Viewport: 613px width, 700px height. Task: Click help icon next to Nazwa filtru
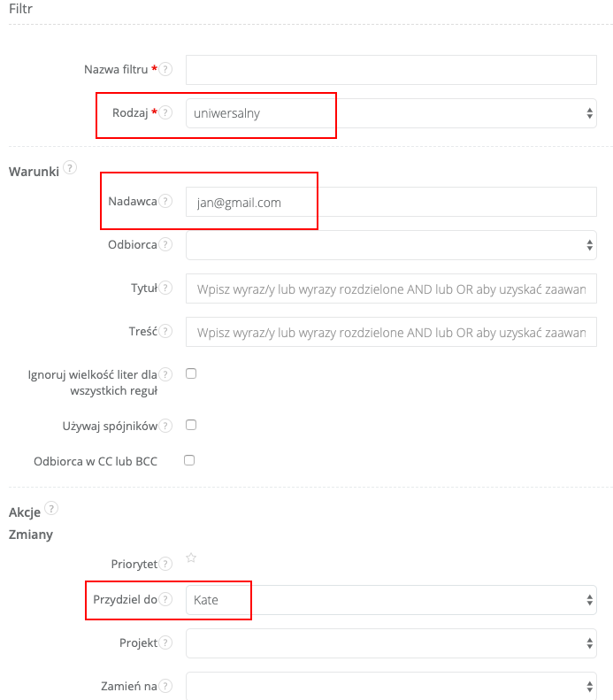(165, 69)
